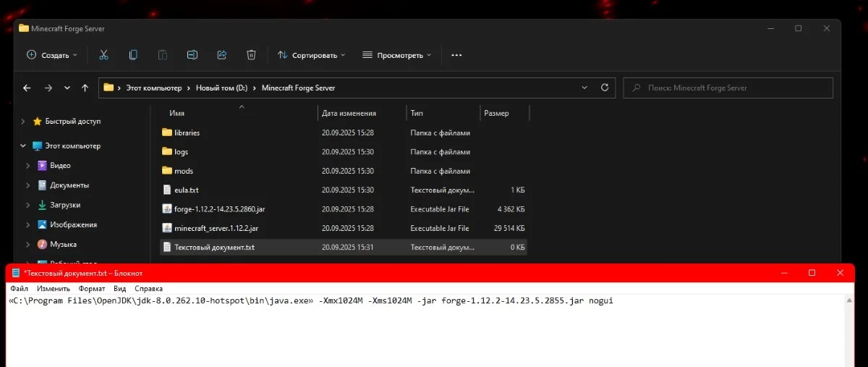Select forge-1.12.2-14.23.5.2860.jar file
This screenshot has width=868, height=367.
pos(219,208)
